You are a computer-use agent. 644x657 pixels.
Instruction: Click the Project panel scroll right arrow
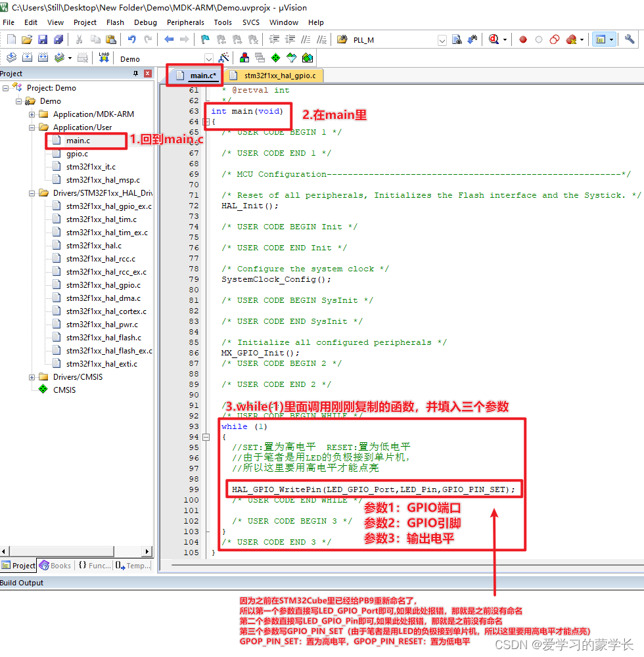click(x=147, y=551)
